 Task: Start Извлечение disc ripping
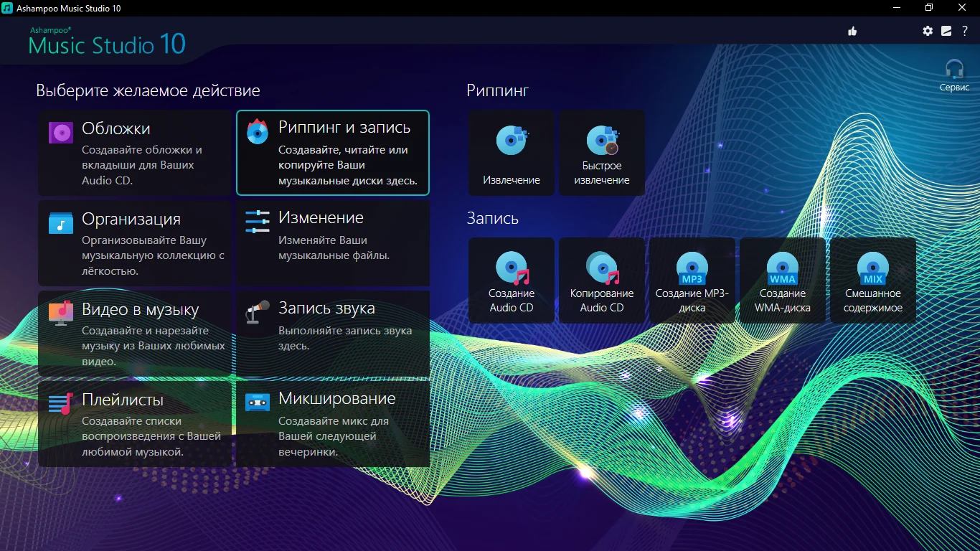click(x=512, y=153)
